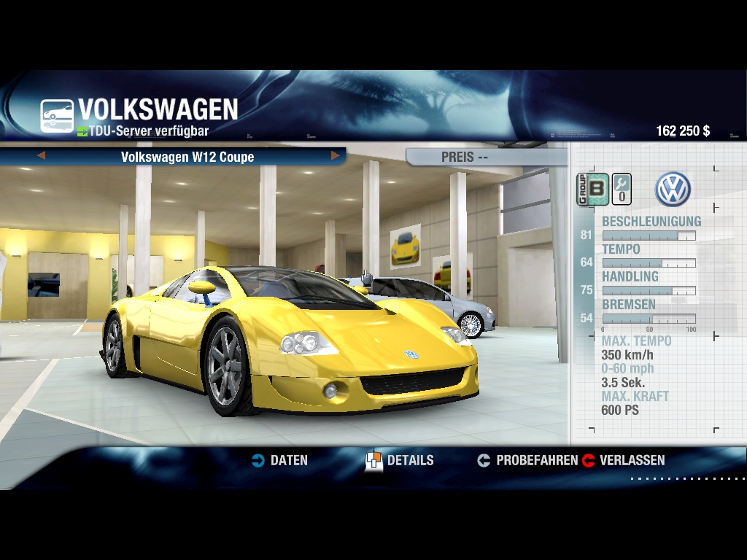The height and width of the screenshot is (560, 747).
Task: Click the BREMSEN stat bar
Action: click(x=649, y=319)
